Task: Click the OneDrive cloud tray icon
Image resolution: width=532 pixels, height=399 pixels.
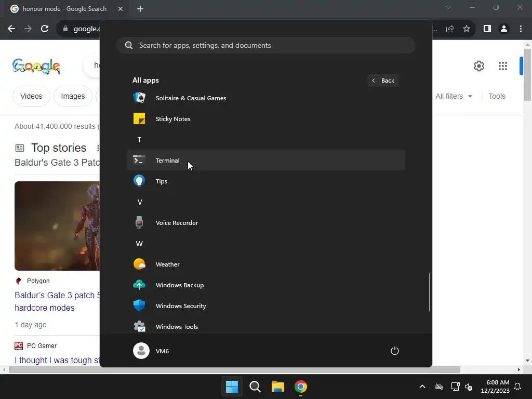Action: (x=439, y=387)
